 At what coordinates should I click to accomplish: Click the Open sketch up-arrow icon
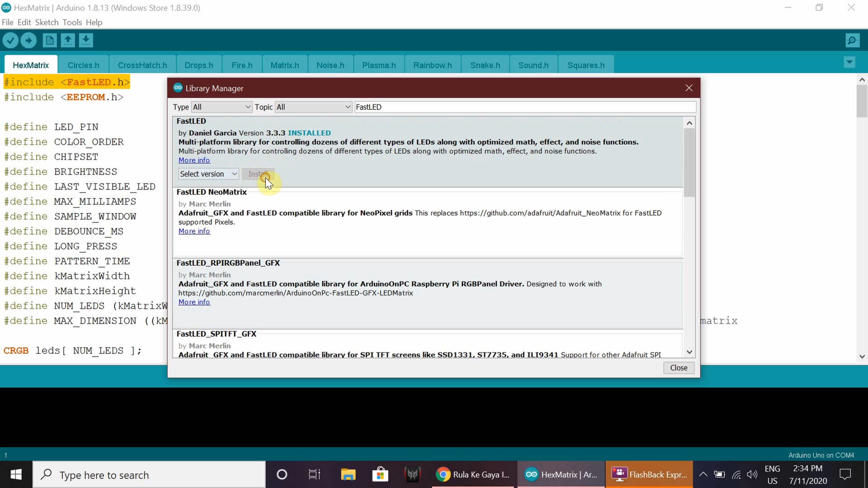pyautogui.click(x=68, y=41)
